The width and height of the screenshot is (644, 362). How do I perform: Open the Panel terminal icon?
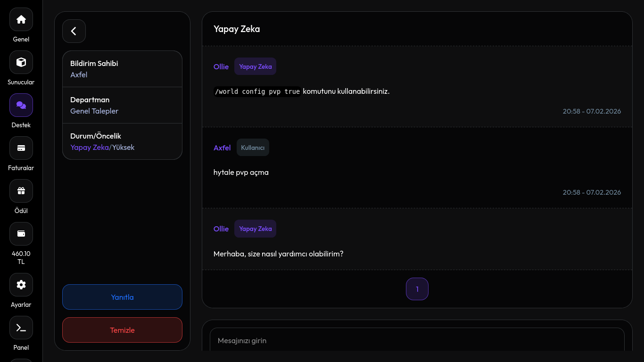point(21,328)
